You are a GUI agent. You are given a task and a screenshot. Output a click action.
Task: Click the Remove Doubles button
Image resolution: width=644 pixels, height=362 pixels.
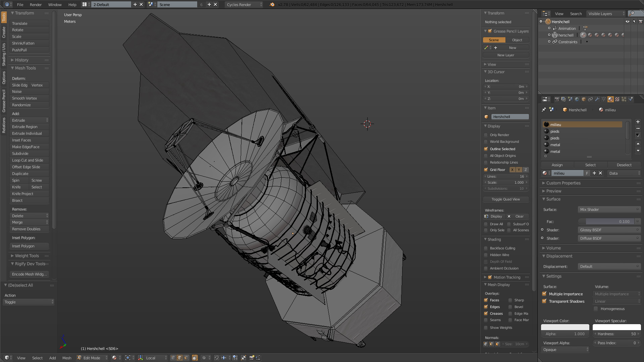pyautogui.click(x=26, y=229)
